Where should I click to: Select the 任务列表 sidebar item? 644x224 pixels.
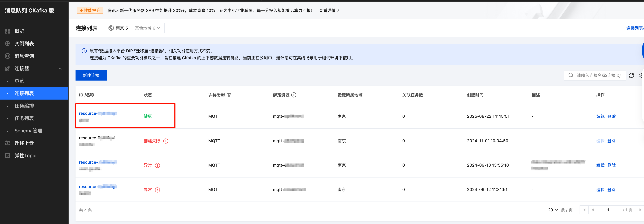24,118
